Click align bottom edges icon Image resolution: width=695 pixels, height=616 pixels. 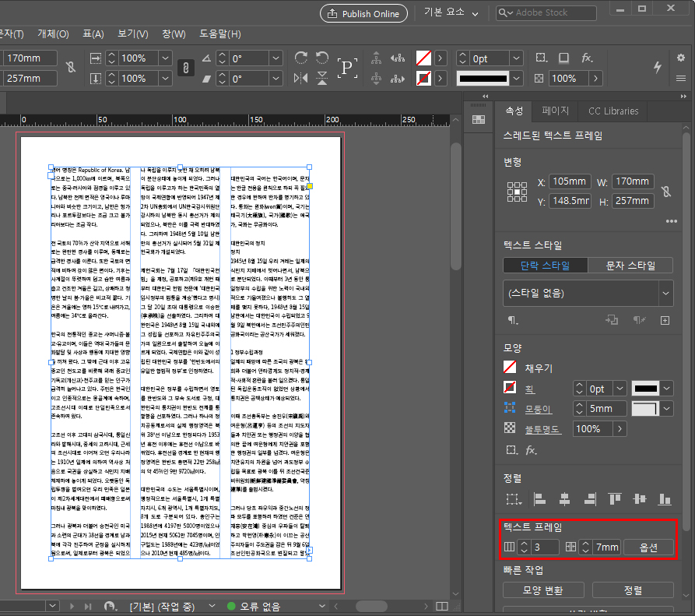[665, 499]
